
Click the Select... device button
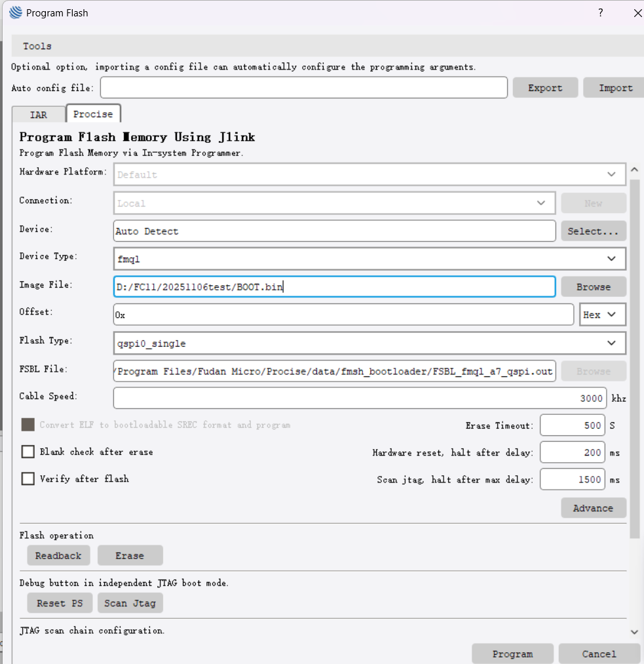point(593,231)
